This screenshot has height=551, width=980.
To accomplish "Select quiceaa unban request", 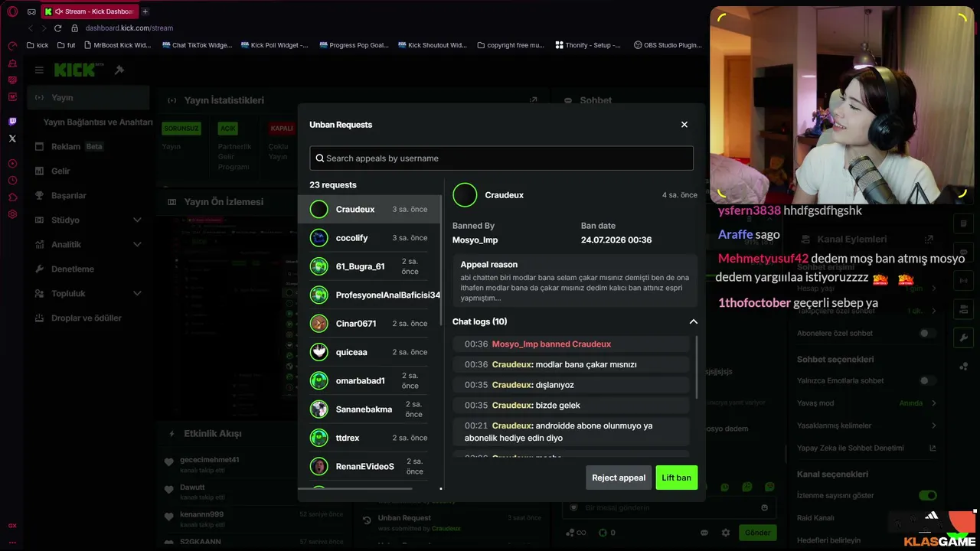I will tap(370, 352).
